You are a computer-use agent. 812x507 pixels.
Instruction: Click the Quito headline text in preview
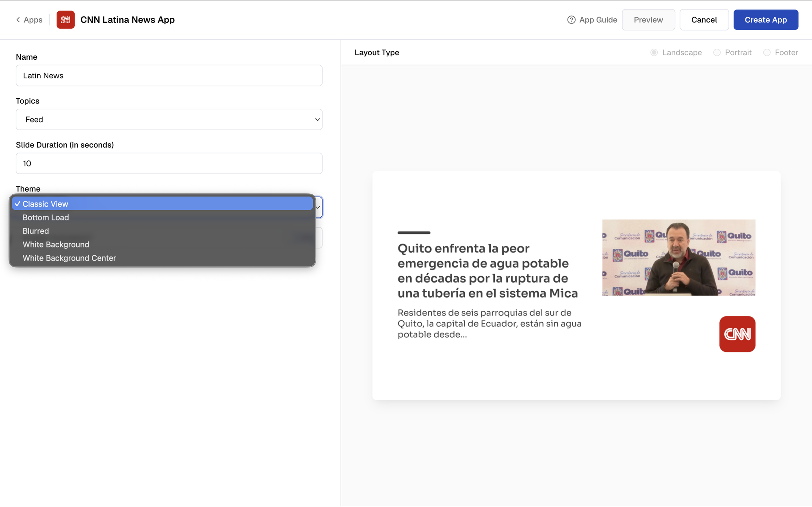pyautogui.click(x=487, y=271)
